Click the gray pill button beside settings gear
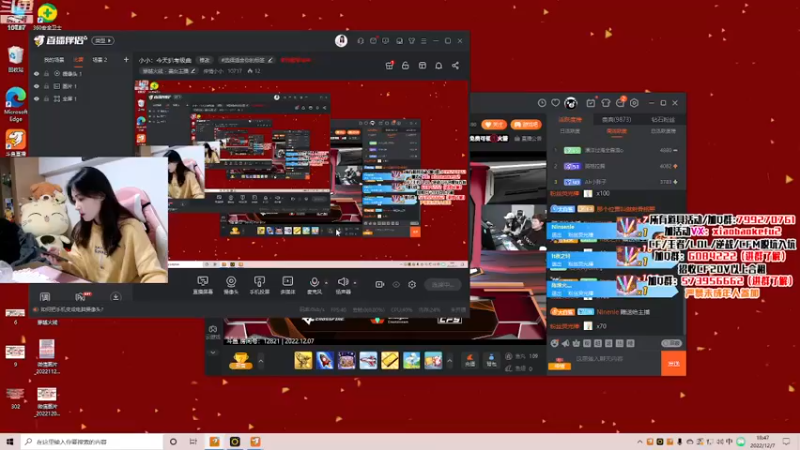 (x=442, y=285)
